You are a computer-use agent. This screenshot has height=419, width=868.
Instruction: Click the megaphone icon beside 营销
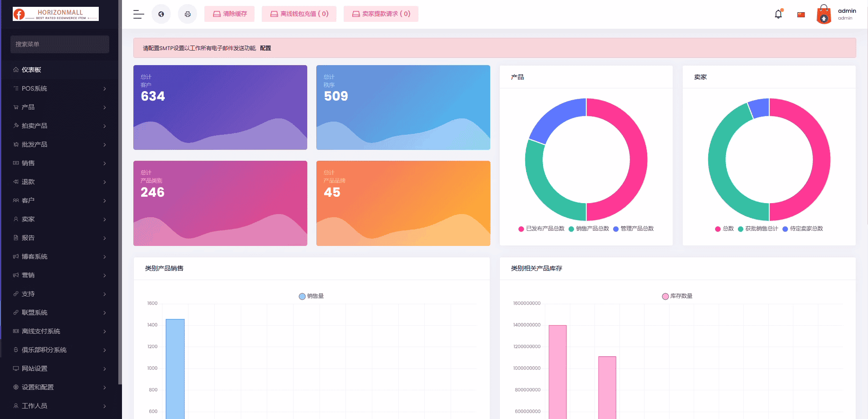[x=16, y=275]
